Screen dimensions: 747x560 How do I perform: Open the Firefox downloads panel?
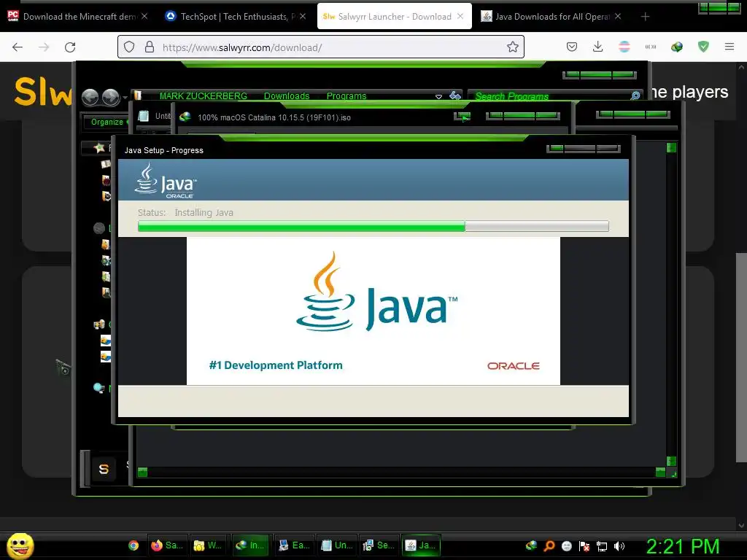[x=598, y=47]
